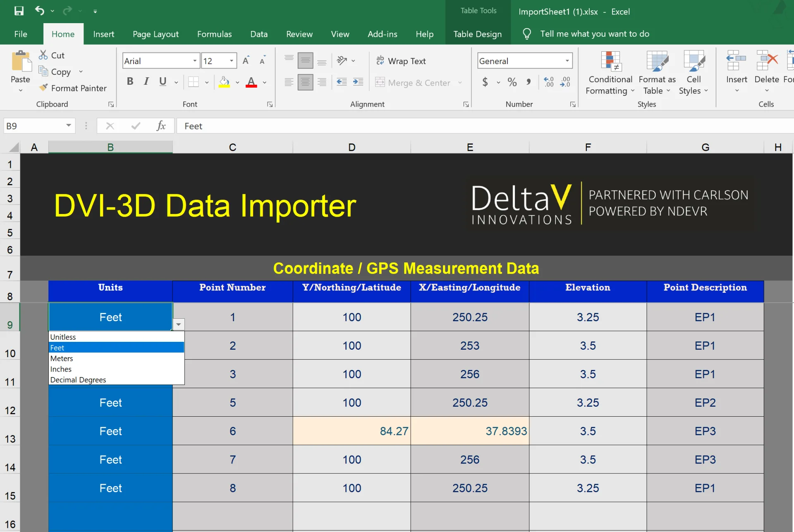Toggle Wrap Text
Image resolution: width=794 pixels, height=532 pixels.
point(401,61)
